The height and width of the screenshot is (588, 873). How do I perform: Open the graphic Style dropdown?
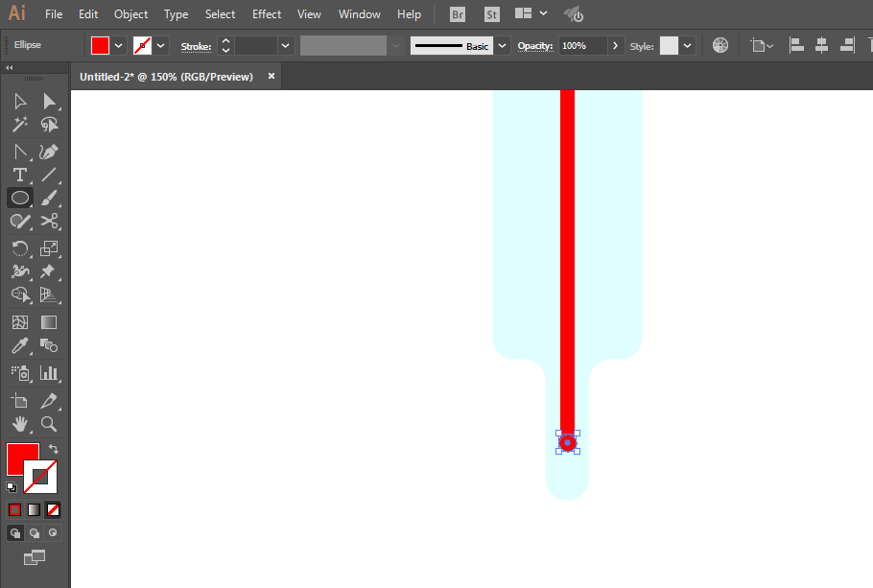tap(688, 46)
